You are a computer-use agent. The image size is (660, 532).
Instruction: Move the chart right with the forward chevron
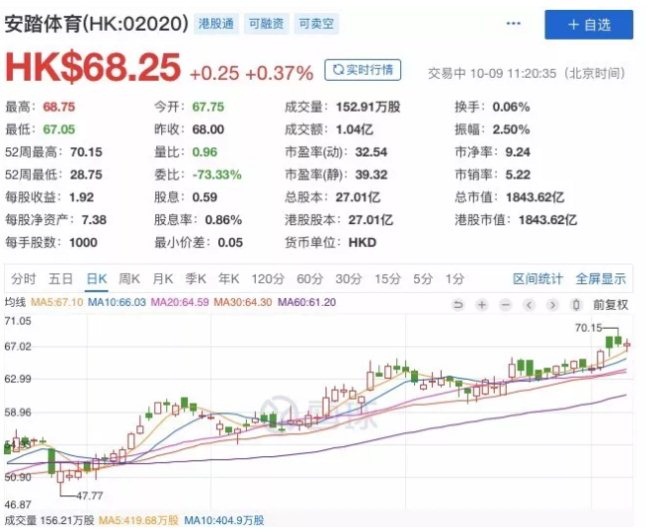[x=553, y=304]
